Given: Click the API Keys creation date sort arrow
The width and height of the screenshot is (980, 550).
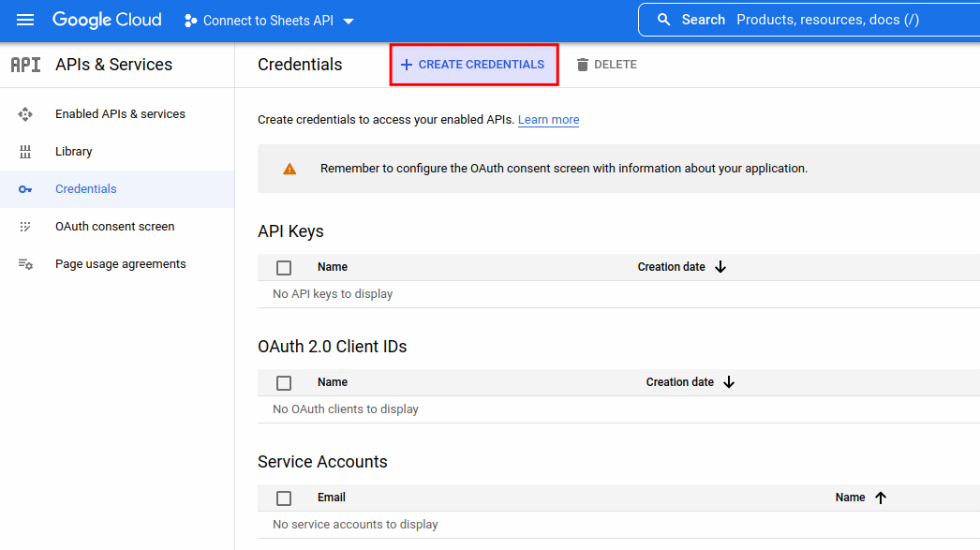Looking at the screenshot, I should [720, 267].
